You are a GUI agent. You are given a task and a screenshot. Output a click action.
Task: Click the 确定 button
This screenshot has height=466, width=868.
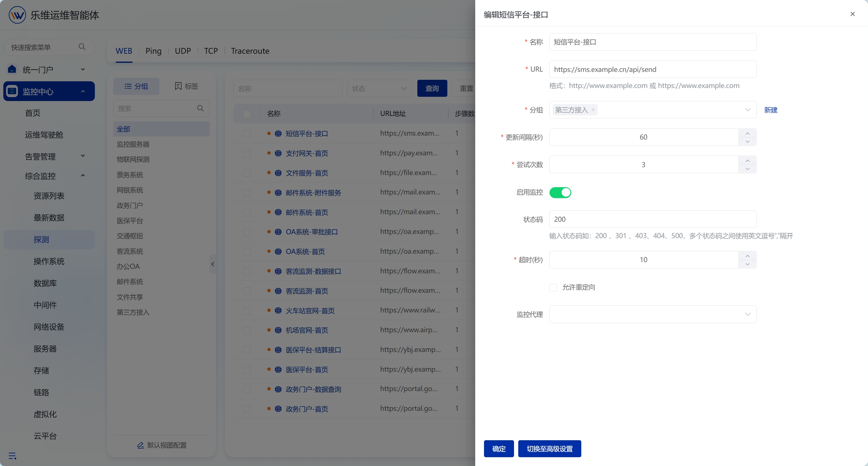pyautogui.click(x=499, y=448)
